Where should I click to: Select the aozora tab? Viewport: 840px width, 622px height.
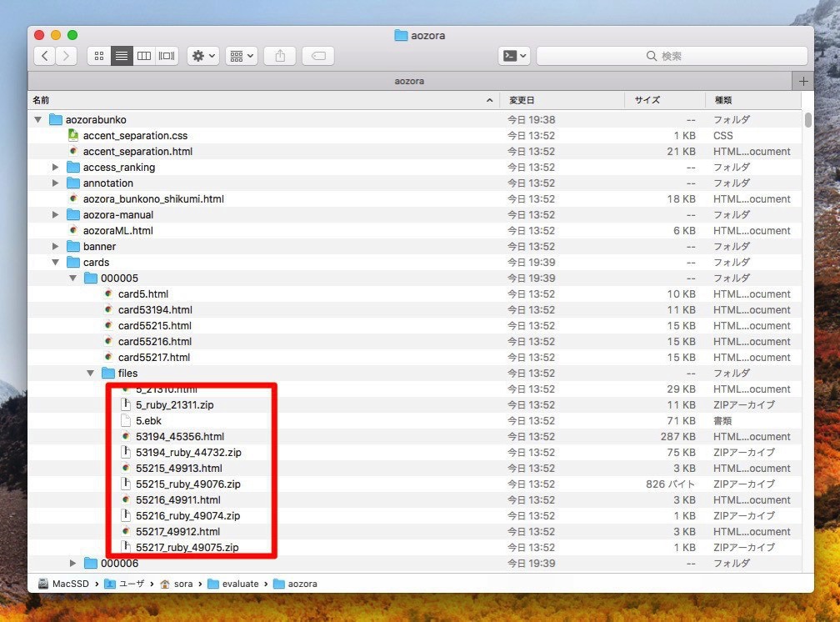[x=409, y=81]
